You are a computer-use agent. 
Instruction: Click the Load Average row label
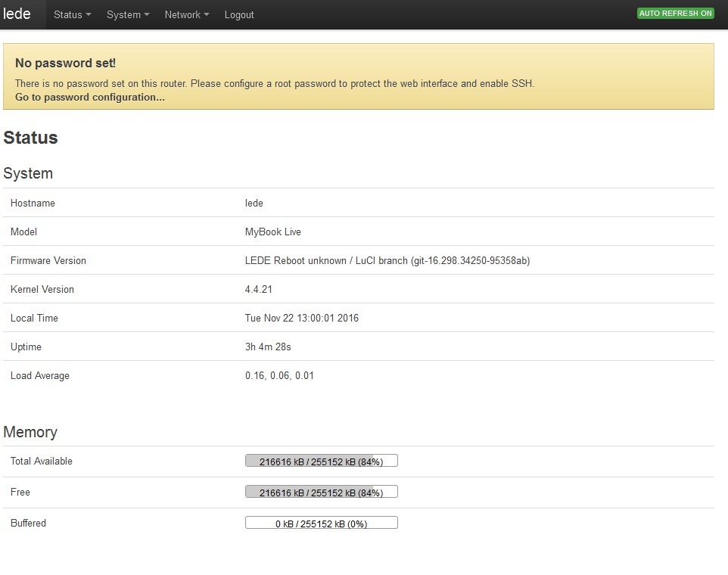coord(40,375)
